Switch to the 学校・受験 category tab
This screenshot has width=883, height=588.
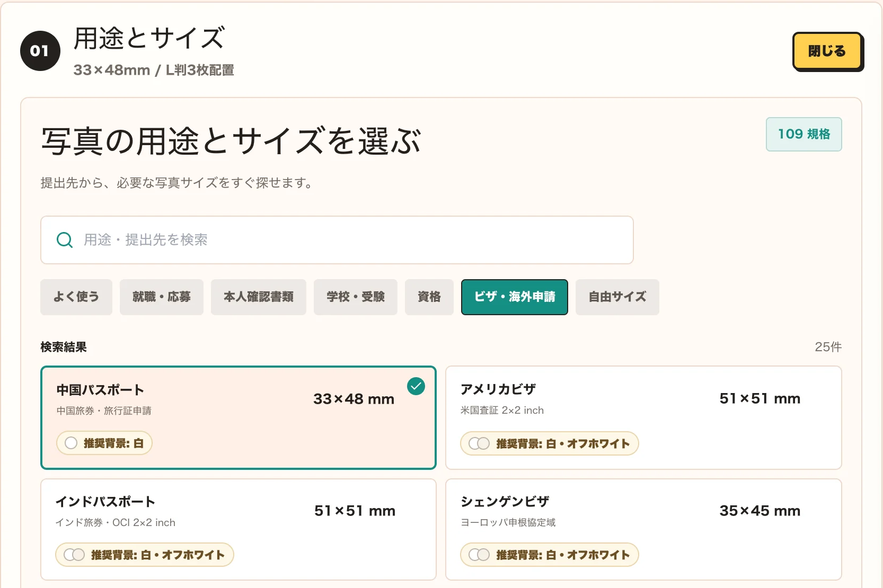(356, 297)
